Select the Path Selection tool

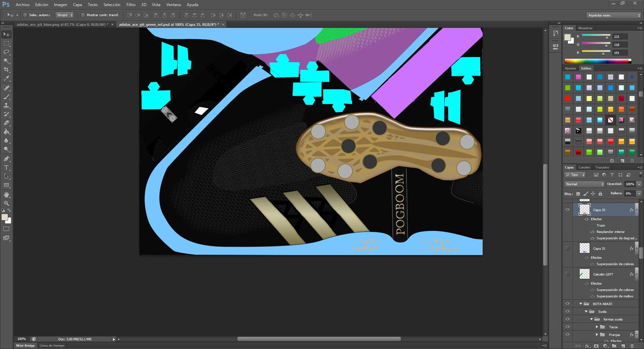[6, 176]
